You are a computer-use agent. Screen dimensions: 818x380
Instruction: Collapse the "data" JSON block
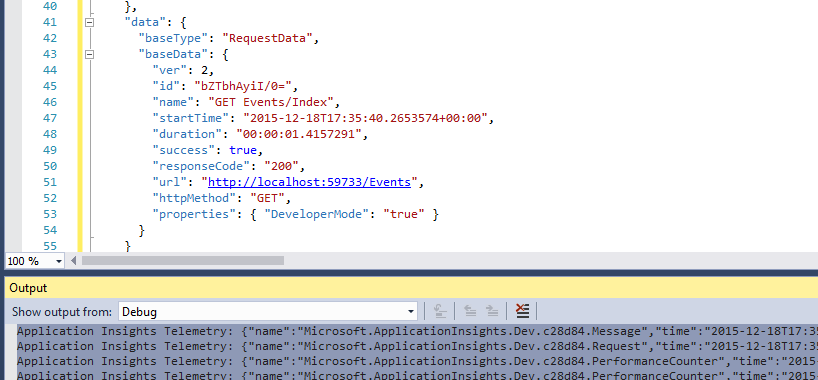90,22
